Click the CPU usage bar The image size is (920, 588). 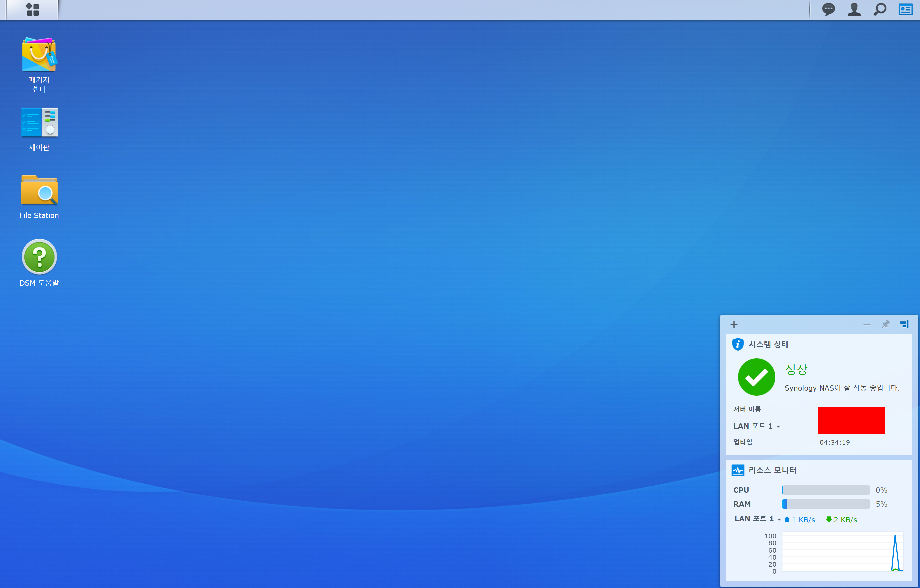[x=826, y=490]
